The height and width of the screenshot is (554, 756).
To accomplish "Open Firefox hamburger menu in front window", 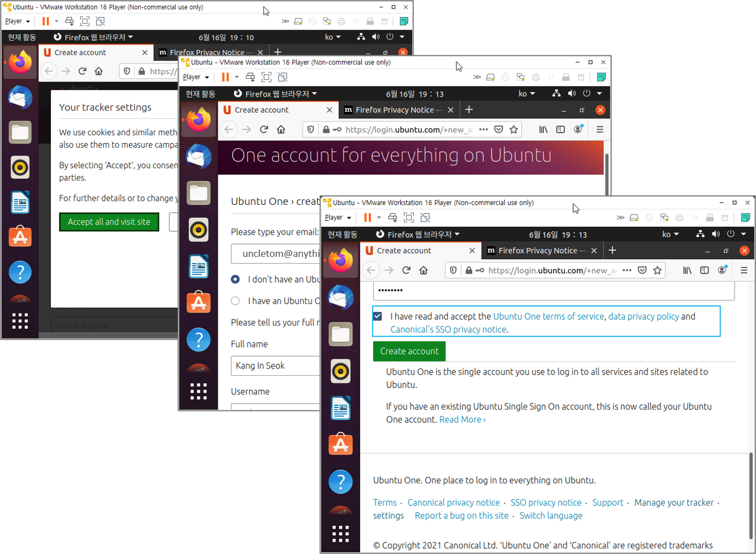I will pyautogui.click(x=744, y=270).
